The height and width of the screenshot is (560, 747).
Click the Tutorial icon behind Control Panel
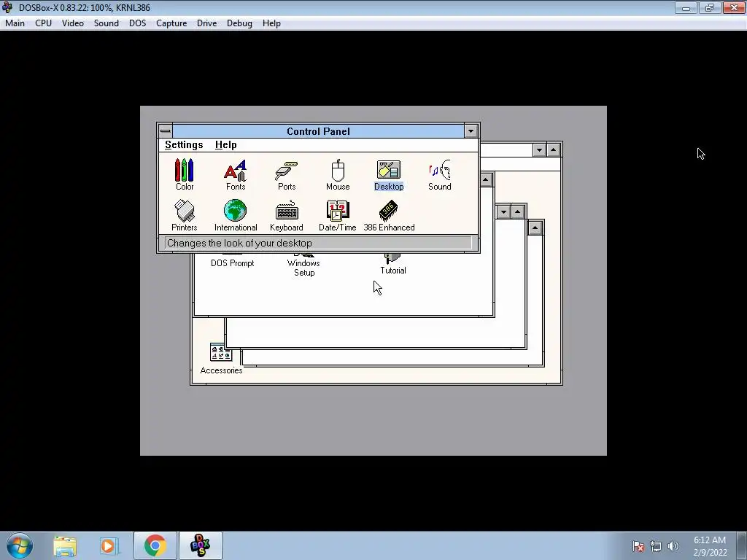click(x=392, y=264)
